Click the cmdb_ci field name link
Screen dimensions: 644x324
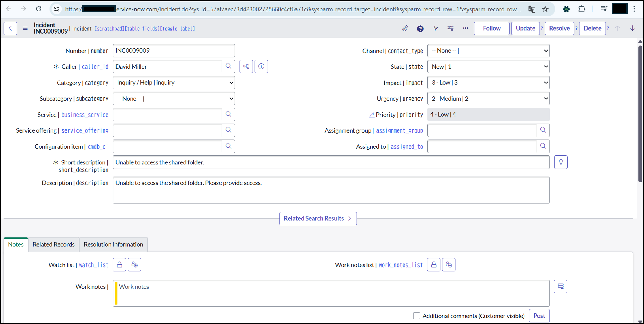(98, 146)
